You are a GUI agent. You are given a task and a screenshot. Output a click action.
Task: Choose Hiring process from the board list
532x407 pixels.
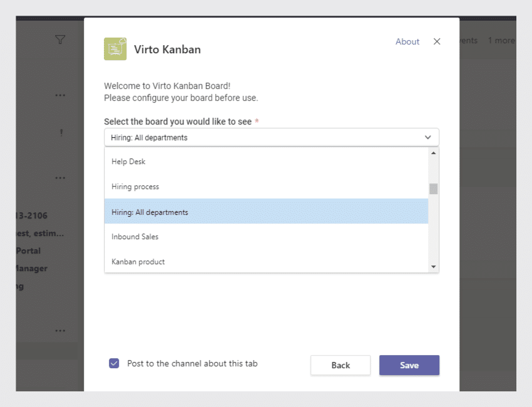tap(267, 187)
